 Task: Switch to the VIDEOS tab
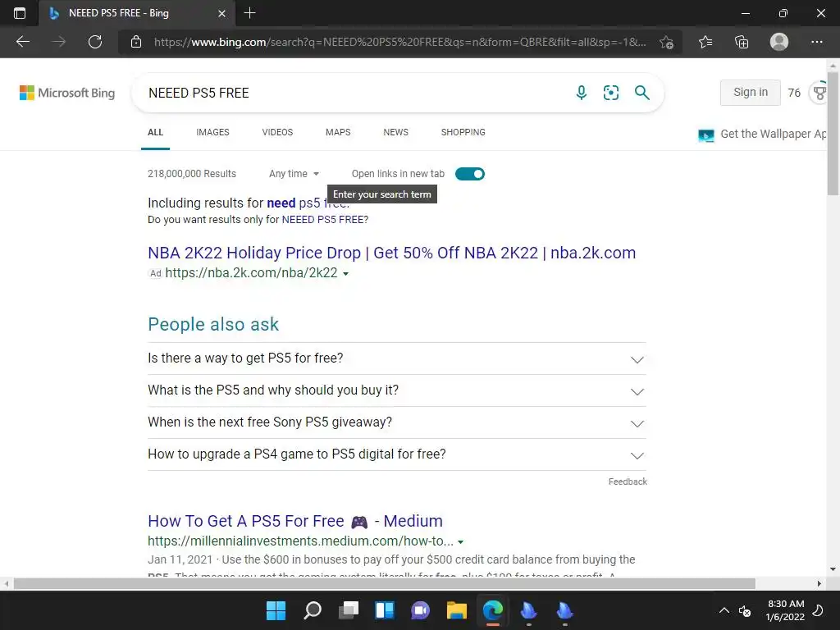pos(277,132)
